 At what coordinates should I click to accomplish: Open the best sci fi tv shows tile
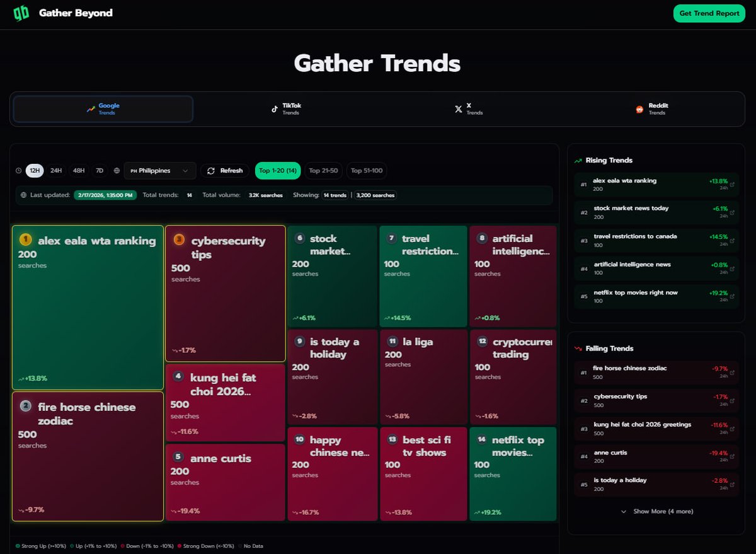tap(423, 474)
